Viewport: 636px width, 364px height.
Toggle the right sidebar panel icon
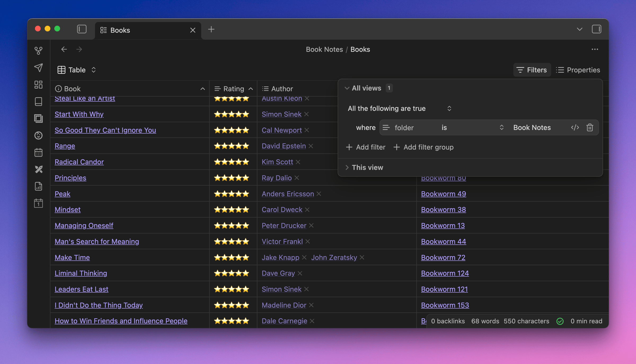[597, 29]
